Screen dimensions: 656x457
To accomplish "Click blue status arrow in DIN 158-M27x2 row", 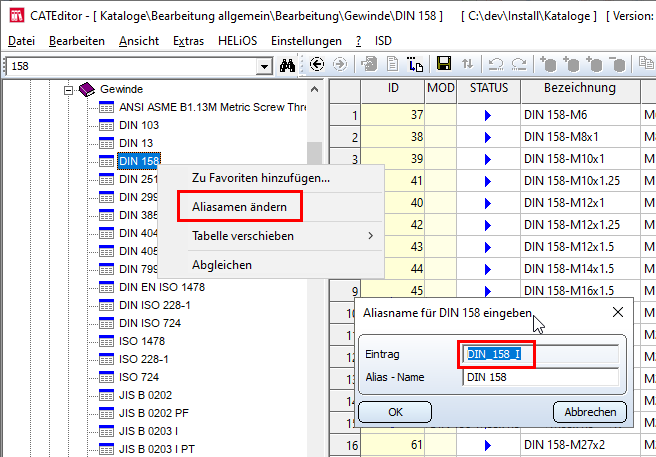I will [x=487, y=445].
